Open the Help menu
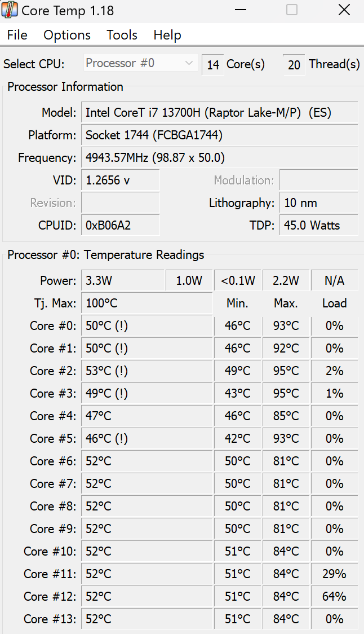This screenshot has width=364, height=634. (167, 35)
